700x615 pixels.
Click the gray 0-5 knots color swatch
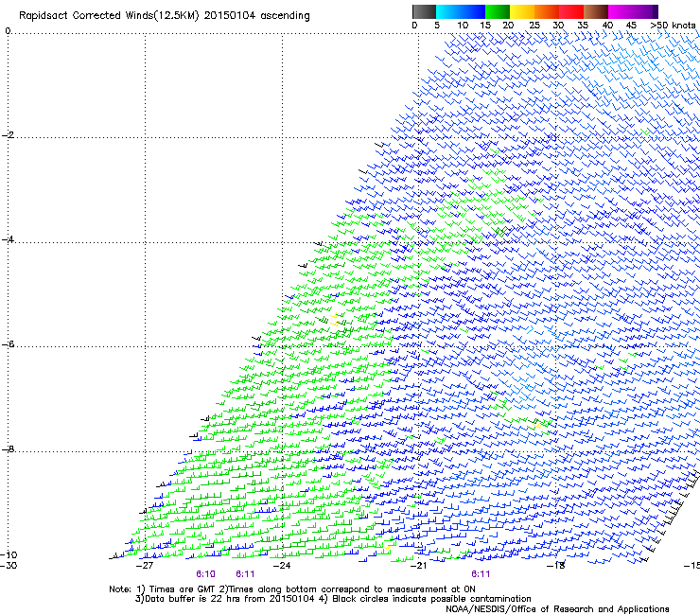(x=424, y=11)
